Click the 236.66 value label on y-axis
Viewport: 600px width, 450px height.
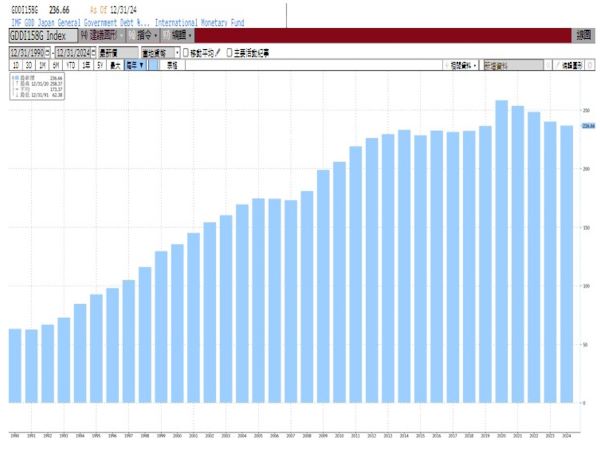coord(589,126)
